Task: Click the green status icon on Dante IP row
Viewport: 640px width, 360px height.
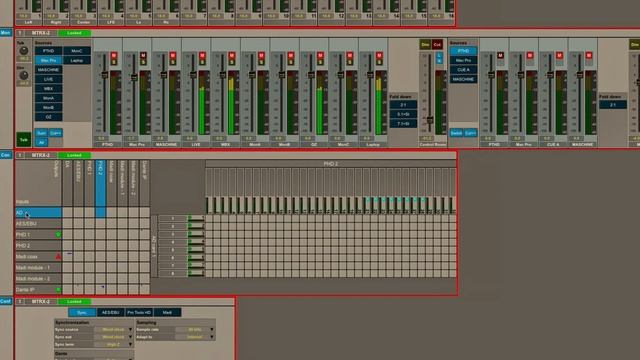Action: (58, 290)
